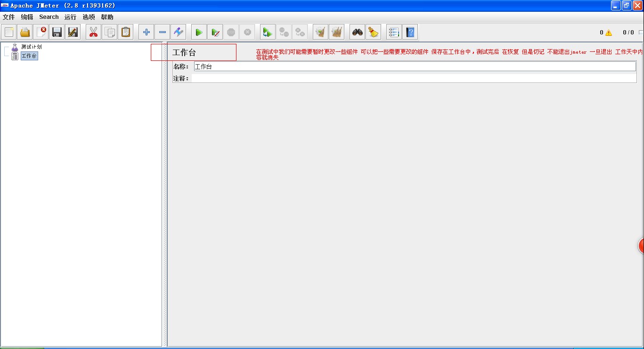
Task: Open the 文件 menu
Action: pyautogui.click(x=9, y=17)
